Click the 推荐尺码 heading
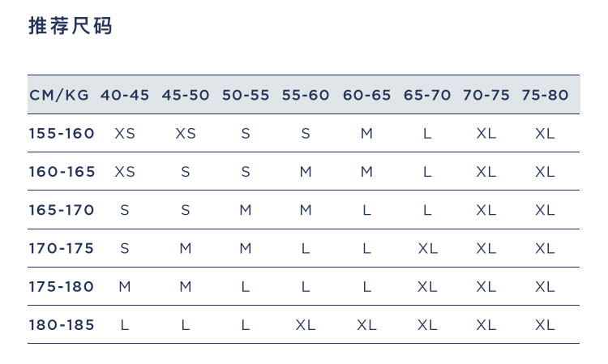 (x=71, y=26)
